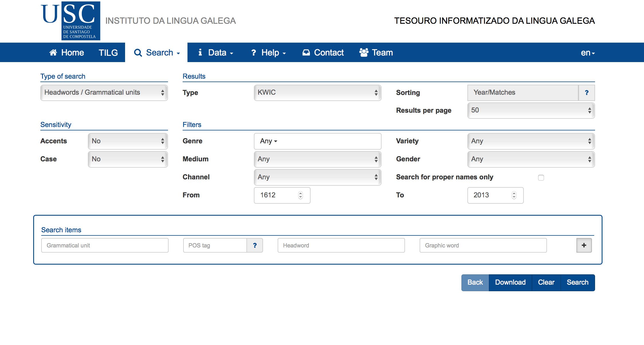Image resolution: width=644 pixels, height=345 pixels.
Task: Click the Clear button
Action: 546,283
